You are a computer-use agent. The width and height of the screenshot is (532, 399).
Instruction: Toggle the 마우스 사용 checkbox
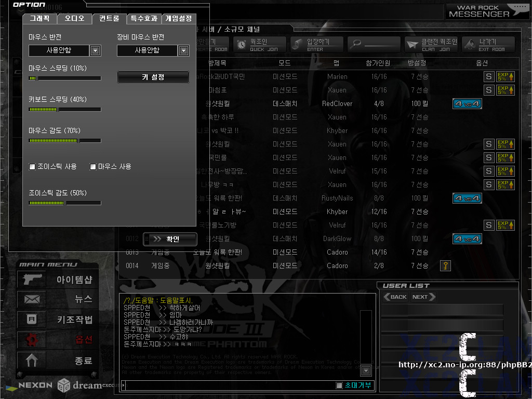coord(93,167)
